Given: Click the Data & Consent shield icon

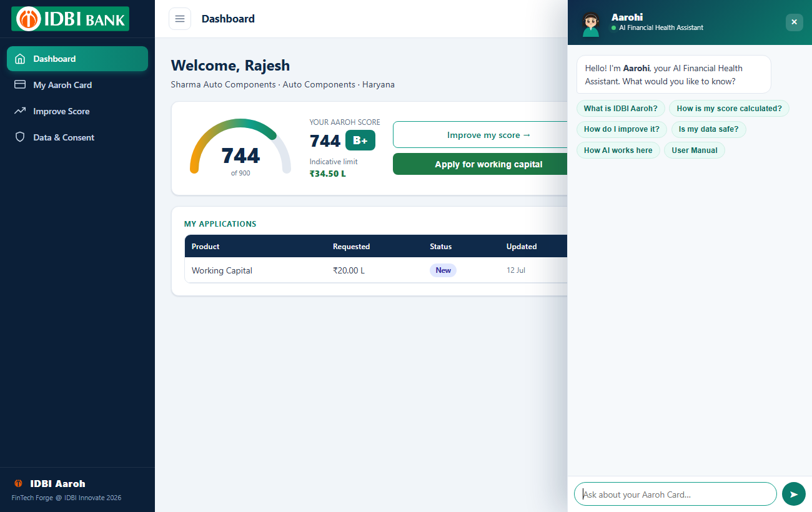Looking at the screenshot, I should point(20,137).
